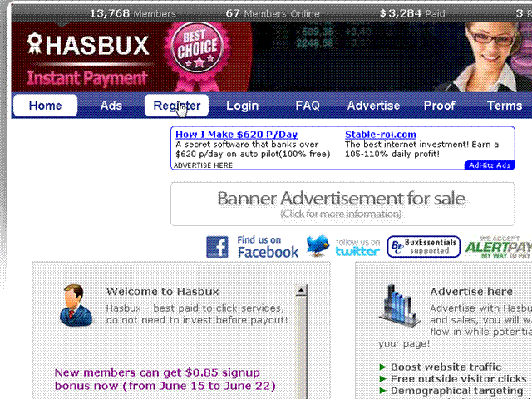Click the 13,768 Members counter
The height and width of the screenshot is (399, 532).
tap(133, 13)
